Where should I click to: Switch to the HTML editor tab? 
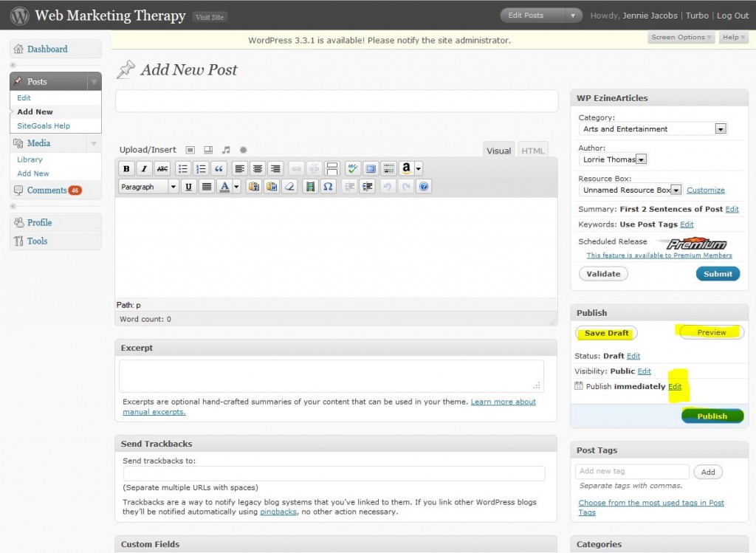(532, 151)
